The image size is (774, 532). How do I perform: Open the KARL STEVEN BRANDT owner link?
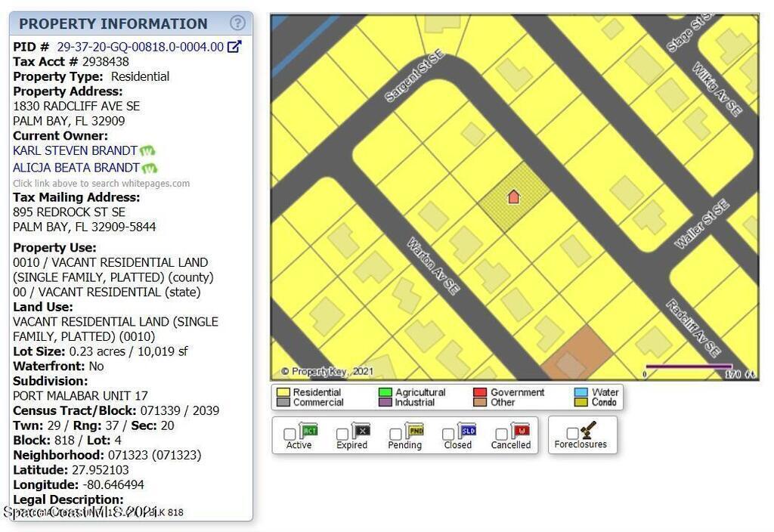pyautogui.click(x=75, y=151)
